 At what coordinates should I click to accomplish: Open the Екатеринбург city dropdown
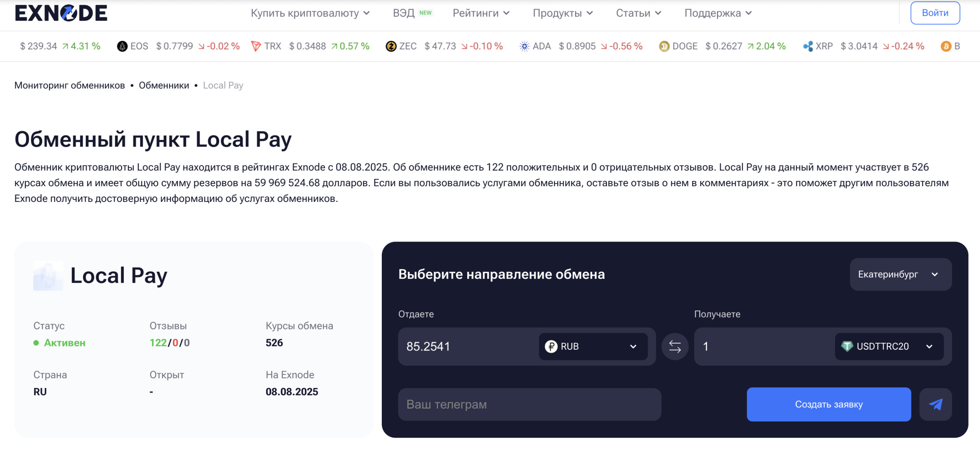tap(900, 274)
